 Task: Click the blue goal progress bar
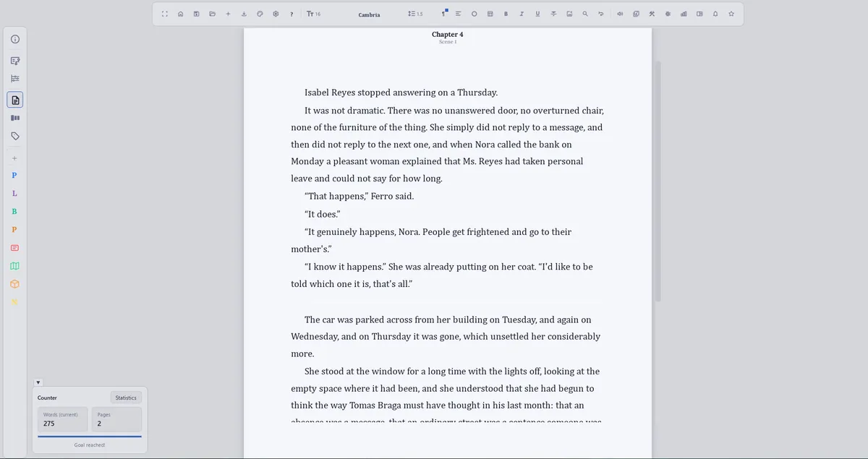[90, 437]
